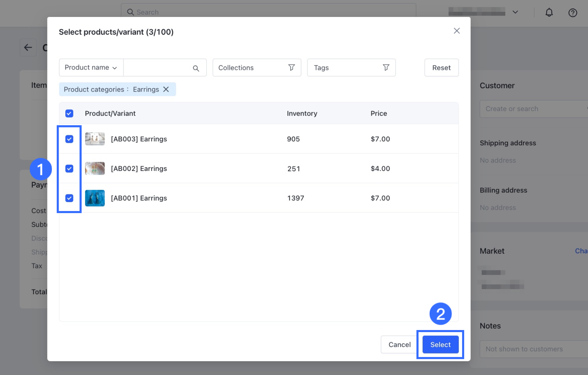This screenshot has height=375, width=588.
Task: Click the Cancel button
Action: point(399,345)
